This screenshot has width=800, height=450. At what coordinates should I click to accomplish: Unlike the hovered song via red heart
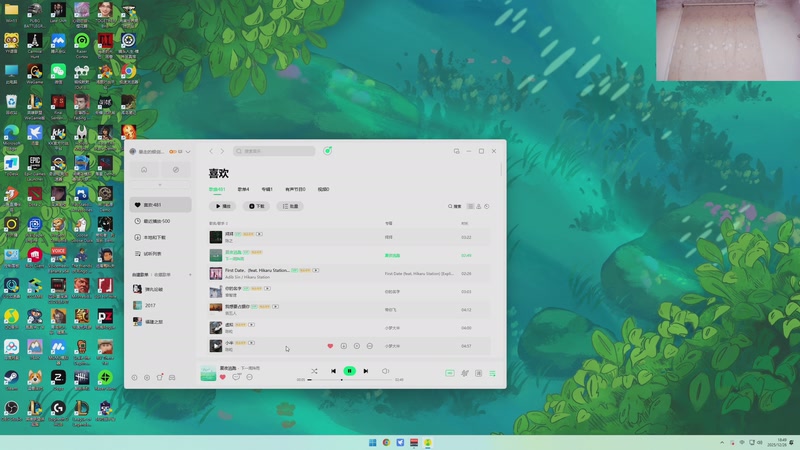pyautogui.click(x=330, y=346)
